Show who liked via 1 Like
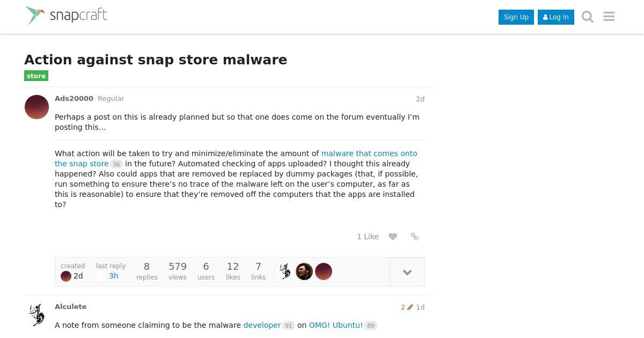Viewport: 644px width, 338px height. (x=368, y=237)
